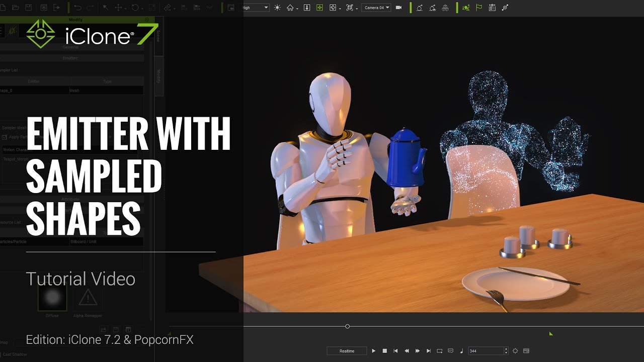
Task: Toggle the Apply Particle checkbox
Action: (x=5, y=137)
